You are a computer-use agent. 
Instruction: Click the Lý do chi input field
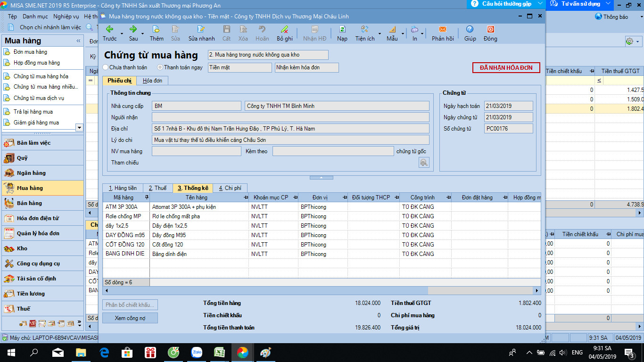[290, 140]
